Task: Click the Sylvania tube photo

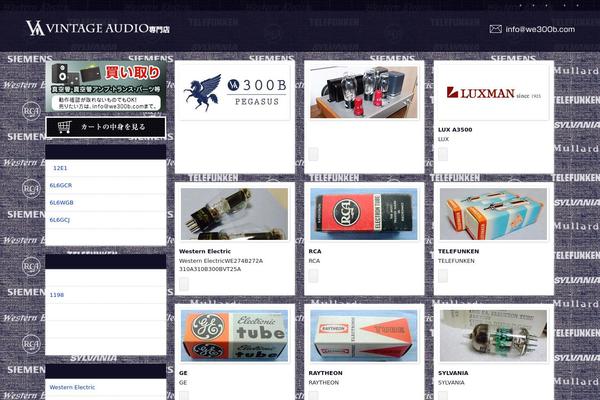Action: 493,336
